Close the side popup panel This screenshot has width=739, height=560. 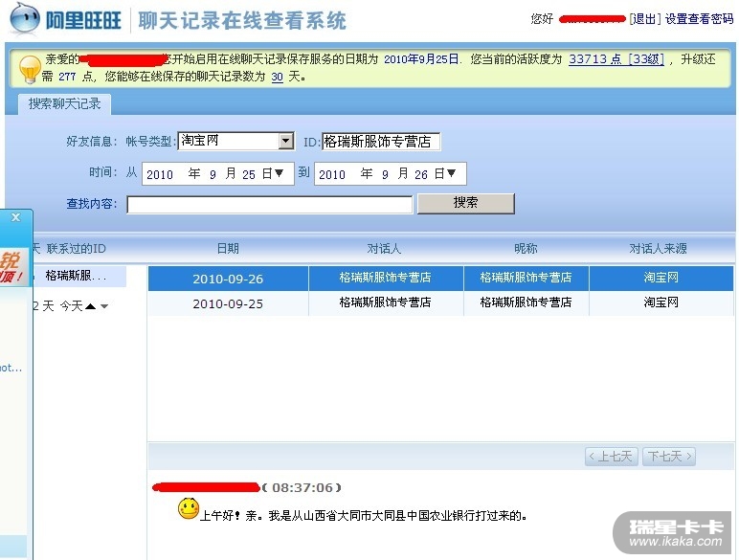tap(15, 217)
